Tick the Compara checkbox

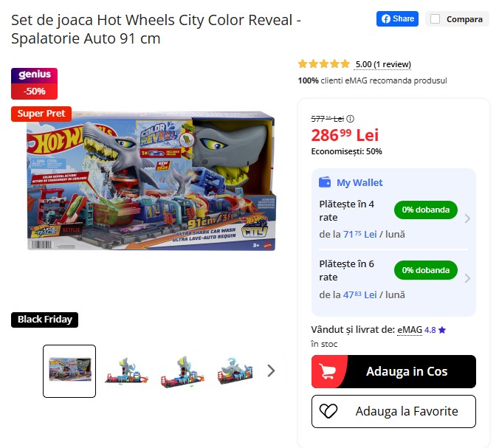[435, 19]
